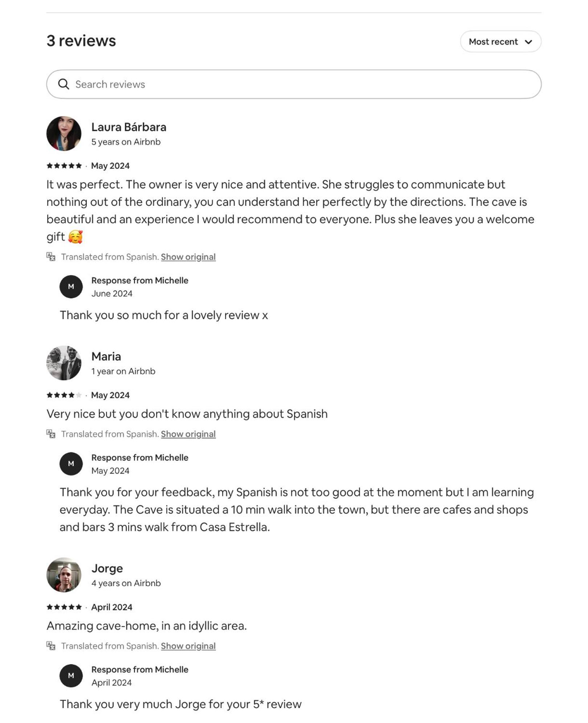Click the translate icon under Laura Bárbara's review

(51, 257)
